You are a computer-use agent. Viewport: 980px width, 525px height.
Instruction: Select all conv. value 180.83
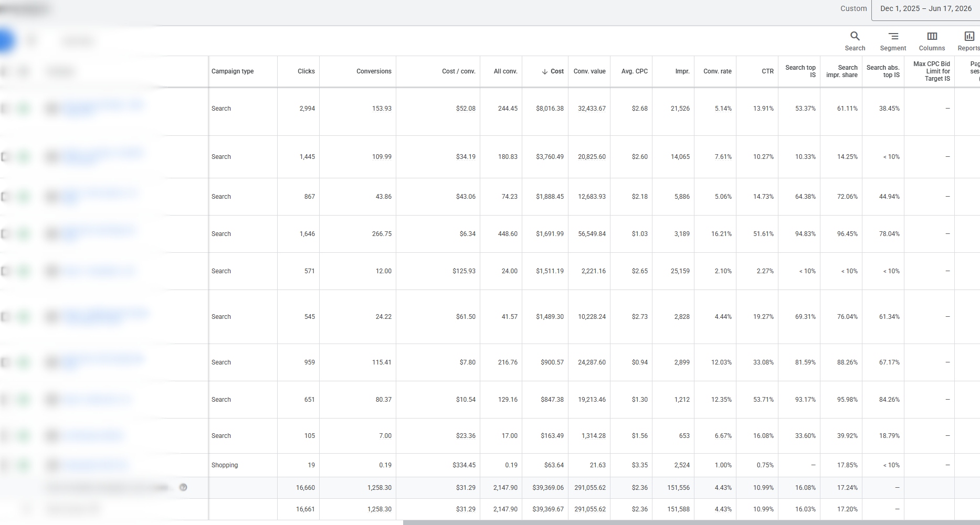(508, 157)
